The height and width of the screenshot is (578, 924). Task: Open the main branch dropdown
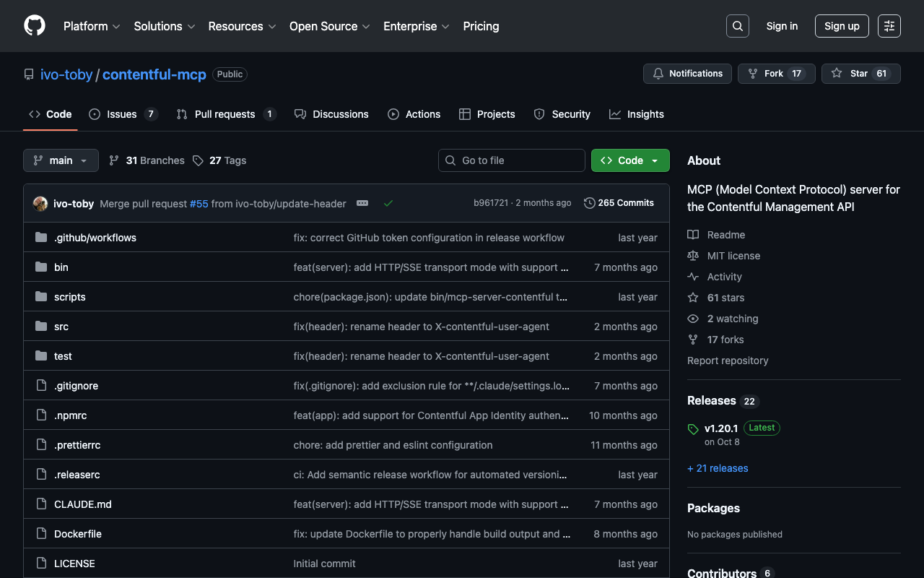click(61, 160)
